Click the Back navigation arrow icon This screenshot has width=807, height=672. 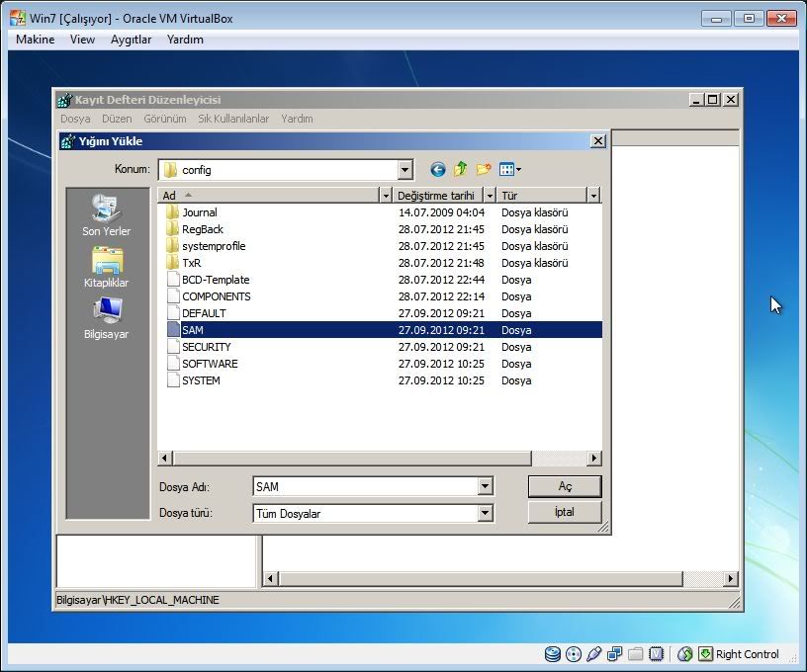437,170
